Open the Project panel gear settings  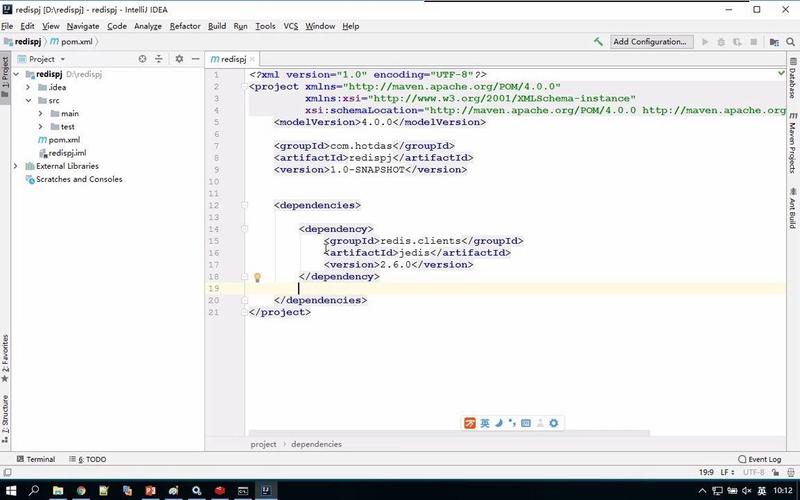click(179, 59)
